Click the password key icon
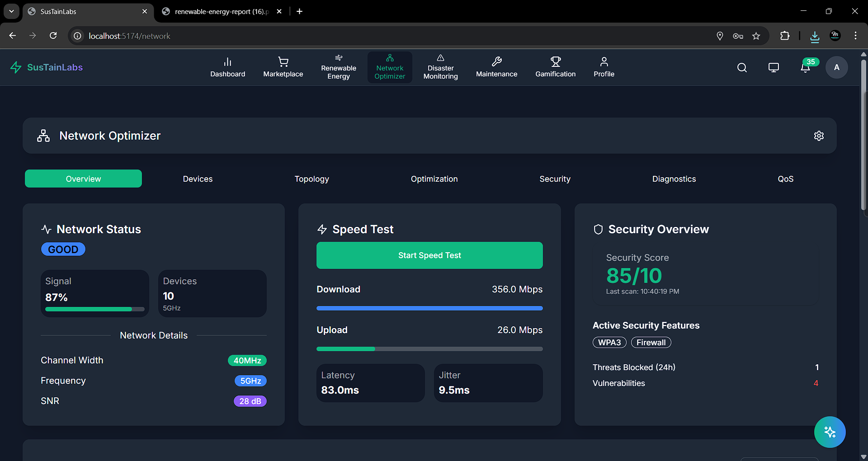868x461 pixels. (x=738, y=36)
